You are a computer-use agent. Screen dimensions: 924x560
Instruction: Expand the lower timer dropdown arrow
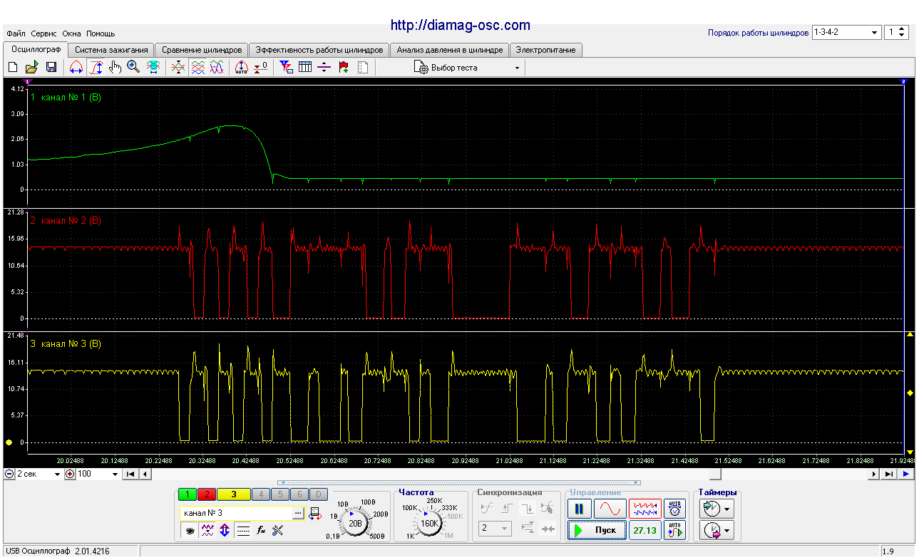(727, 530)
